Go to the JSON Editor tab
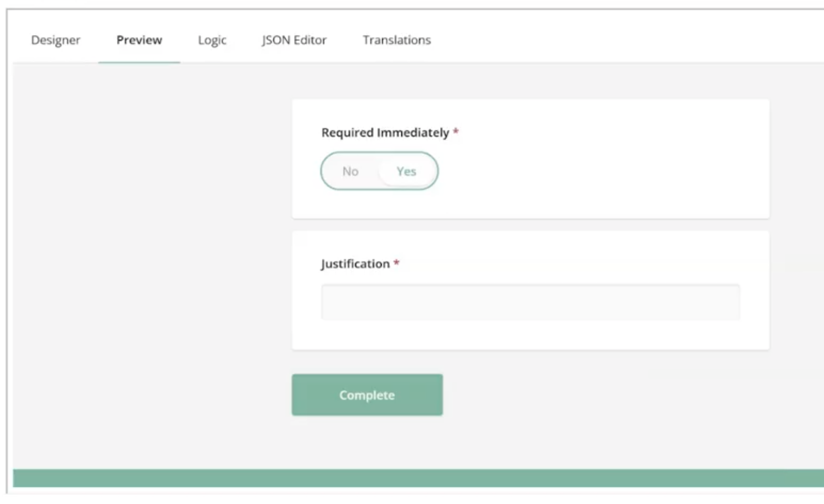Image resolution: width=824 pixels, height=504 pixels. 294,40
